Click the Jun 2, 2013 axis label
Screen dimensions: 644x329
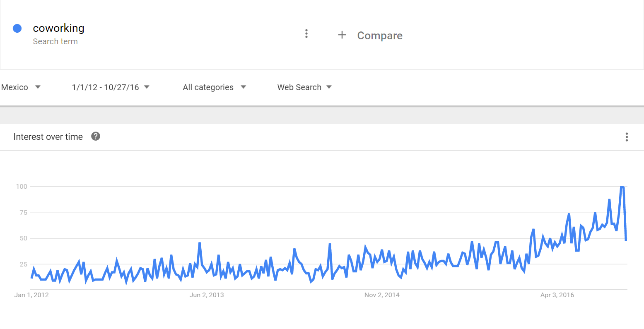point(207,295)
